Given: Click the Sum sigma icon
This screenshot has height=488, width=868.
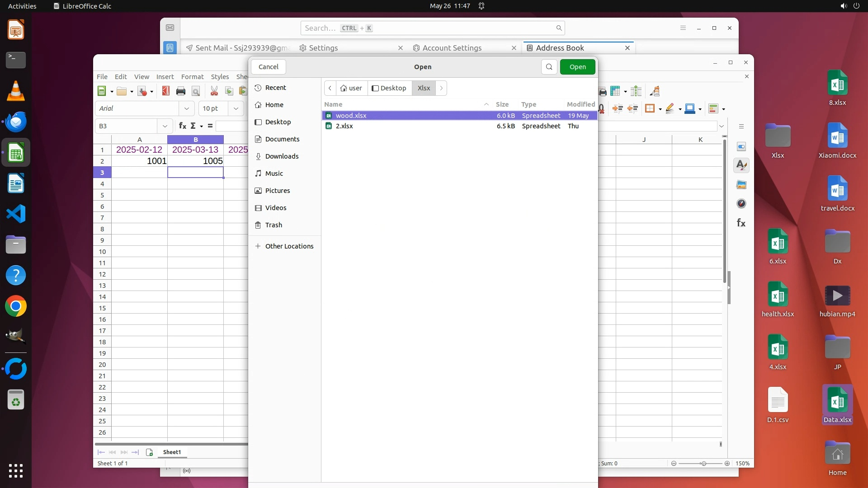Looking at the screenshot, I should point(193,126).
